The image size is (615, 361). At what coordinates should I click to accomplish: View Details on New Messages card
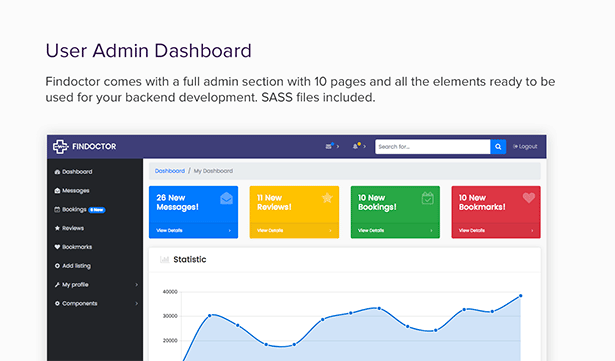pyautogui.click(x=169, y=230)
